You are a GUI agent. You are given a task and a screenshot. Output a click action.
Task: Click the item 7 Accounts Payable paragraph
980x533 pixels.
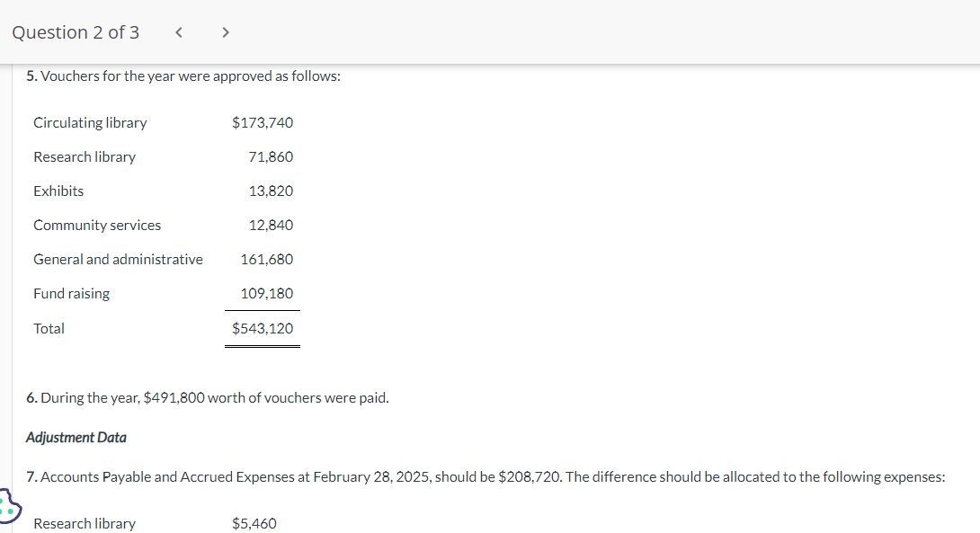486,476
